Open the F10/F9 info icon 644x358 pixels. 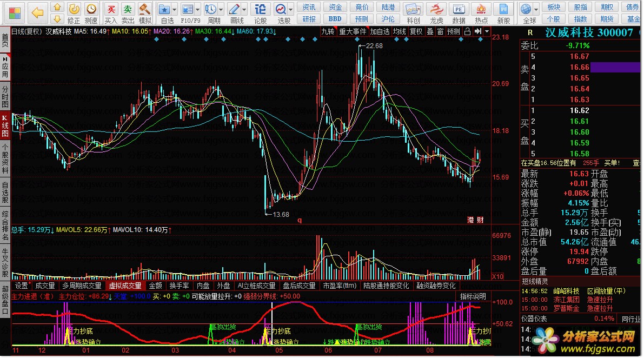tap(188, 9)
